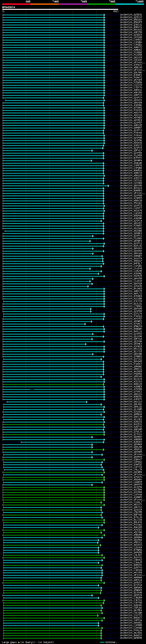Viewport: 146px width, 644px height.
Task: Select the BP043974 query label
Action: tap(8, 7)
